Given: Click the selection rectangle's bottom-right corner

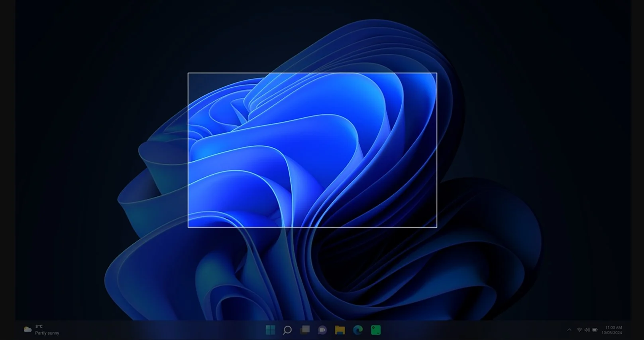Looking at the screenshot, I should point(437,227).
